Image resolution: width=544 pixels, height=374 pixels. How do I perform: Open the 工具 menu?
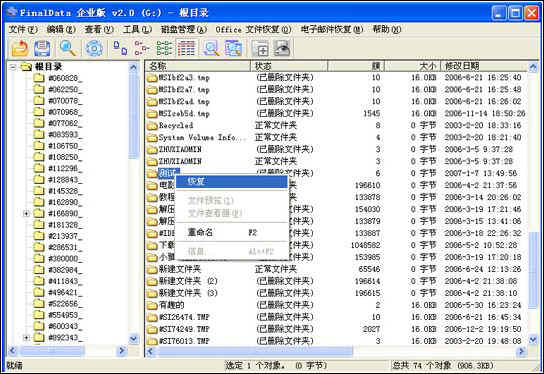(137, 29)
